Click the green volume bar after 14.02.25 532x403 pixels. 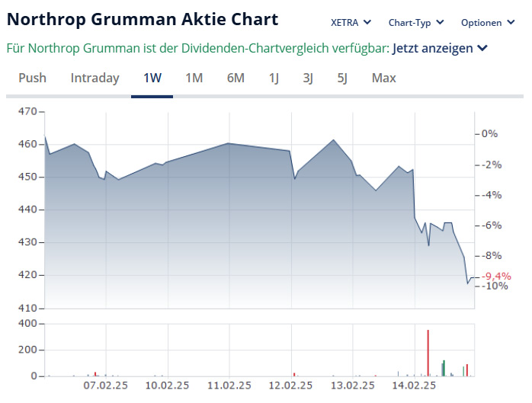[x=444, y=368]
